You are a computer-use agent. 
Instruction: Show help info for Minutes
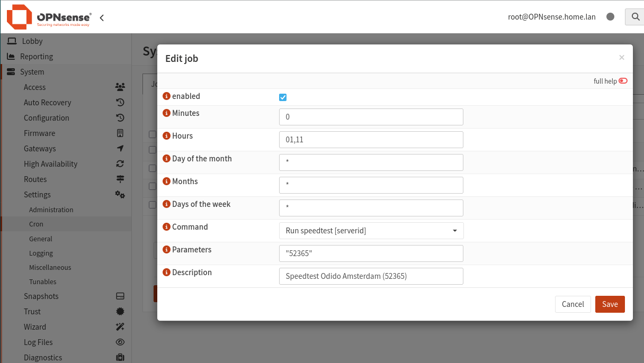(166, 113)
